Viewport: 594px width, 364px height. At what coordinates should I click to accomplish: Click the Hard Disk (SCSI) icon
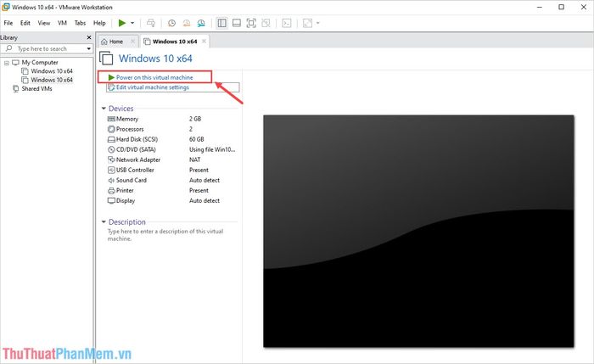point(111,139)
